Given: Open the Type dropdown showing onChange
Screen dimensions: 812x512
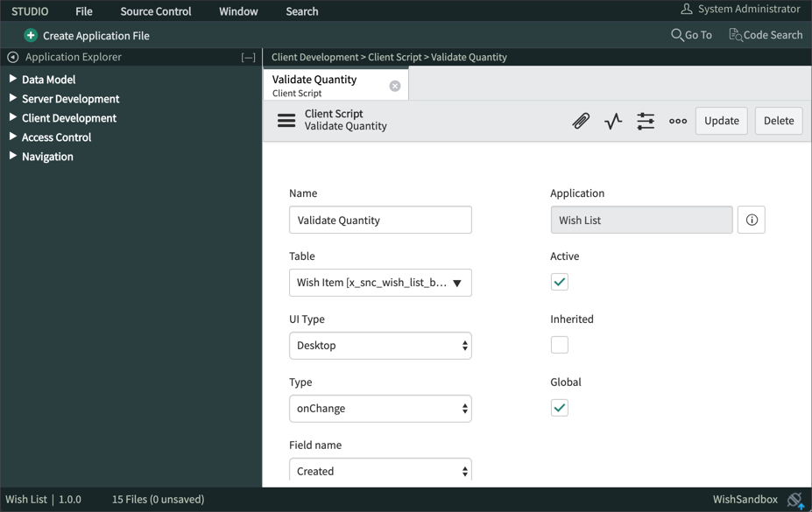Looking at the screenshot, I should [x=380, y=409].
